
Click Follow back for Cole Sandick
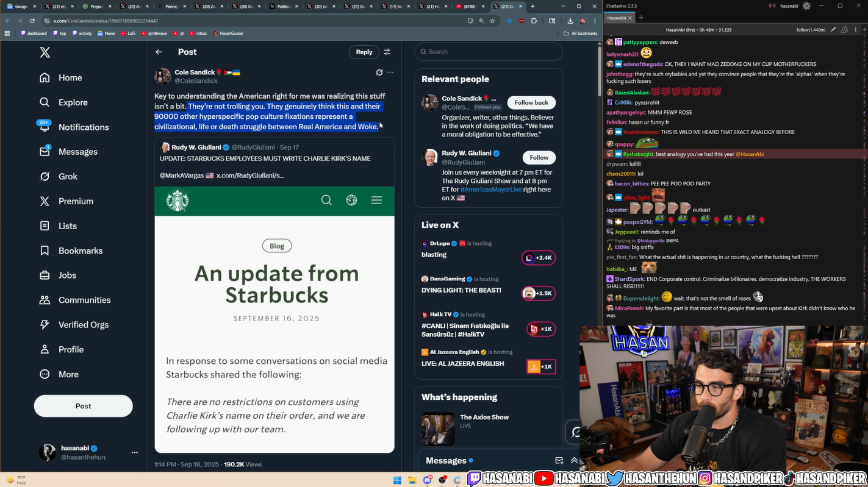point(531,102)
